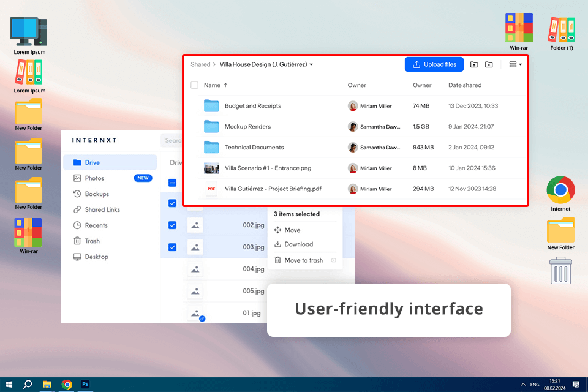This screenshot has height=392, width=588.
Task: Click the 3 items selected label
Action: [296, 214]
